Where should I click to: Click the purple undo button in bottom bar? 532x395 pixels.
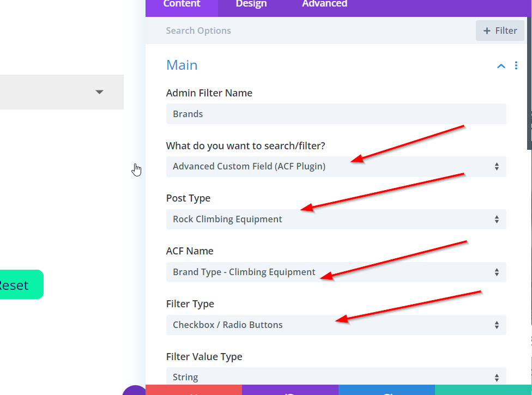point(290,390)
